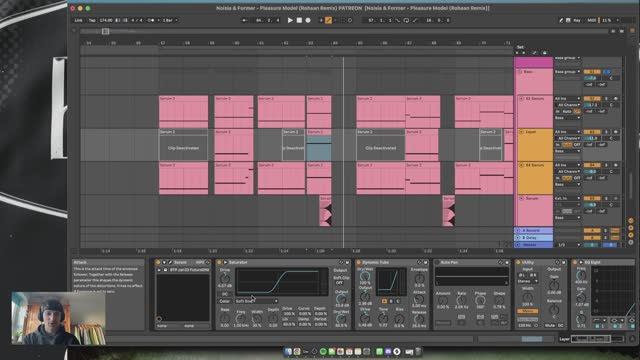Click the Saturator save preset icon
This screenshot has width=640, height=360.
point(347,262)
